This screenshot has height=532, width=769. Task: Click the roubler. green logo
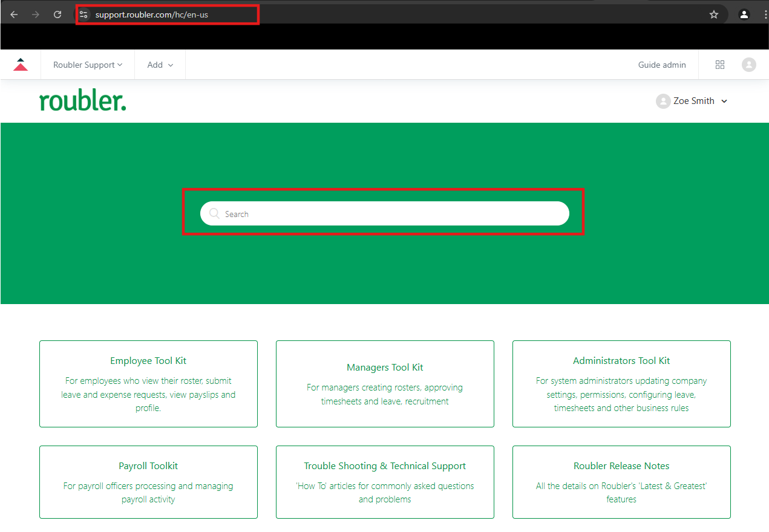(x=83, y=101)
